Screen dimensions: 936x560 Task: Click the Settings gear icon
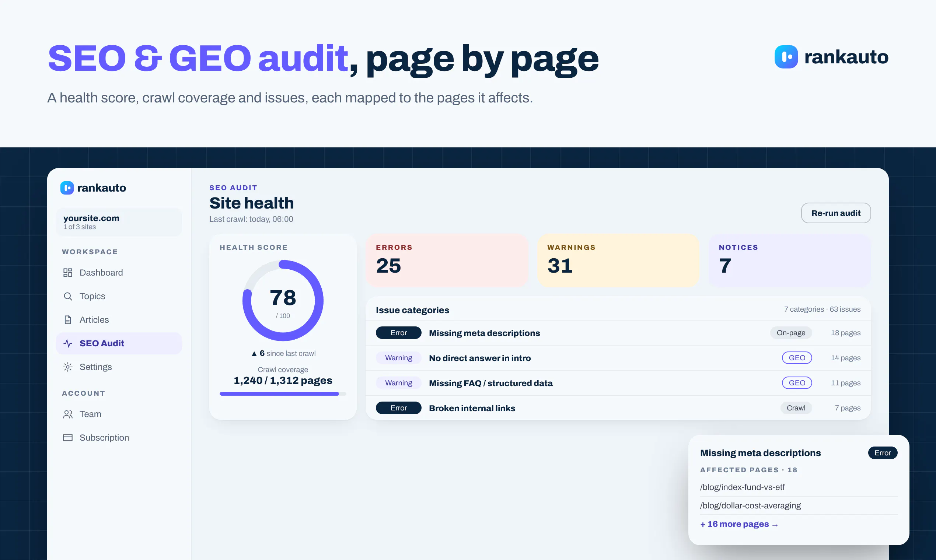click(x=67, y=367)
